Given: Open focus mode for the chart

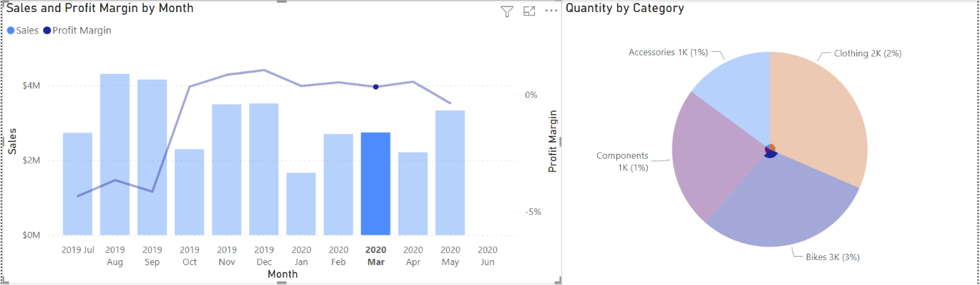Looking at the screenshot, I should tap(529, 11).
